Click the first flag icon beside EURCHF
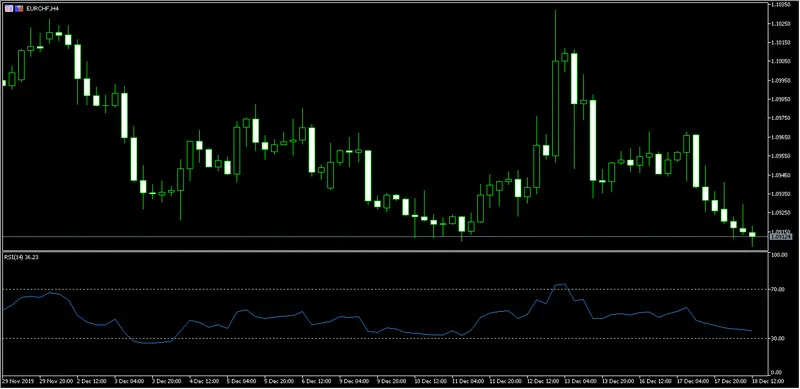 click(10, 9)
